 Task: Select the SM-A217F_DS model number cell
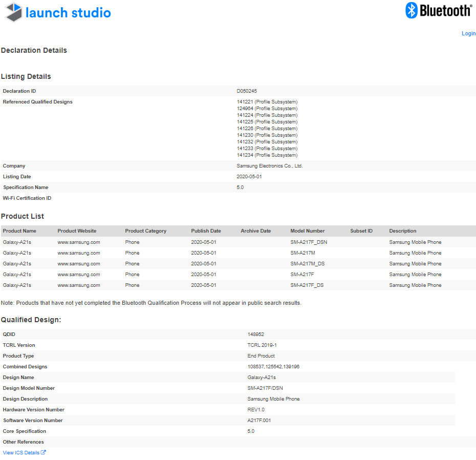click(x=307, y=285)
